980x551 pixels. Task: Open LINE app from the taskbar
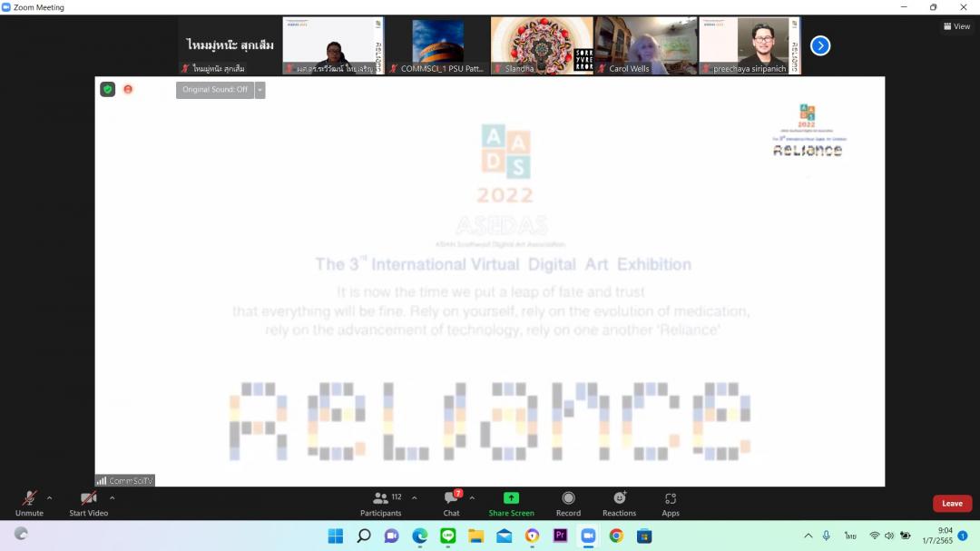pyautogui.click(x=447, y=536)
